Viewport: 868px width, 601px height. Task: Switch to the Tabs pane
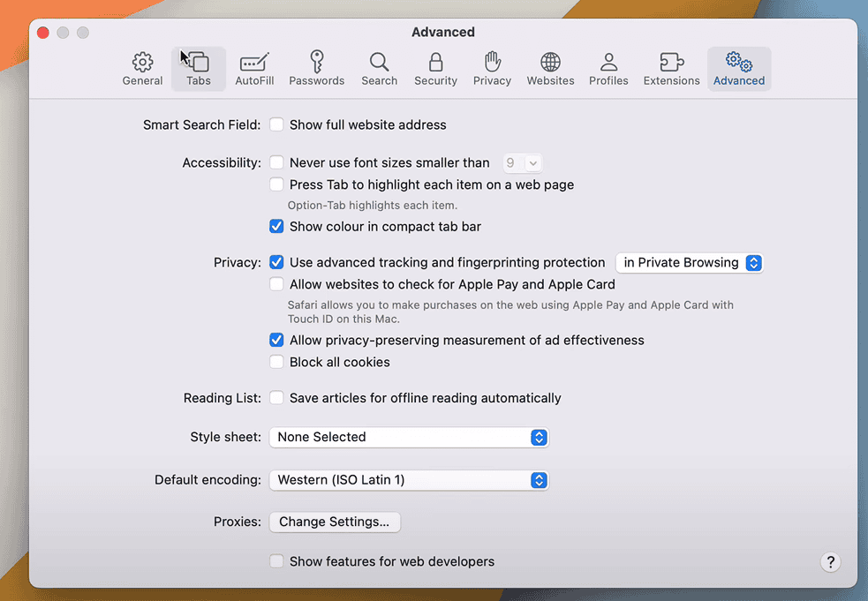199,69
